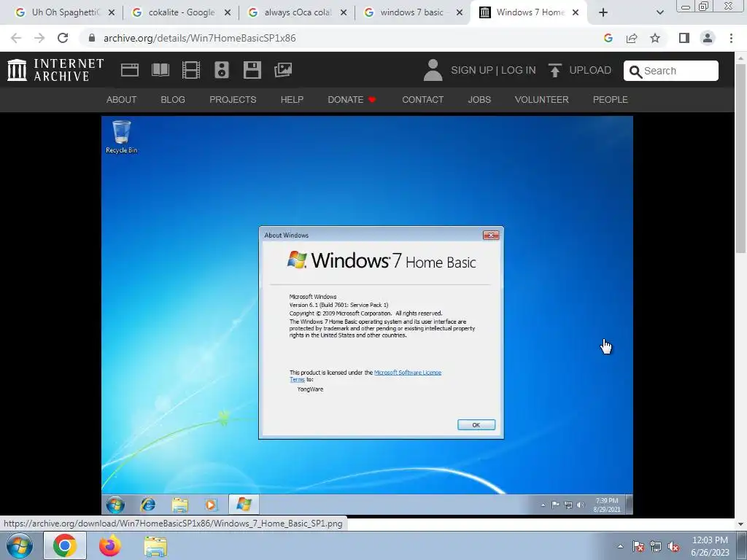747x560 pixels.
Task: Click LOG IN link
Action: point(519,71)
